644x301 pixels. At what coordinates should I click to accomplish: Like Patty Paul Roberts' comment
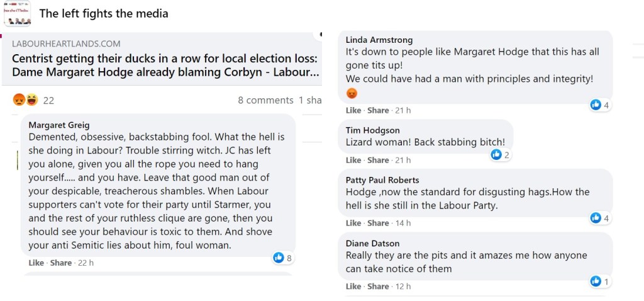[353, 223]
